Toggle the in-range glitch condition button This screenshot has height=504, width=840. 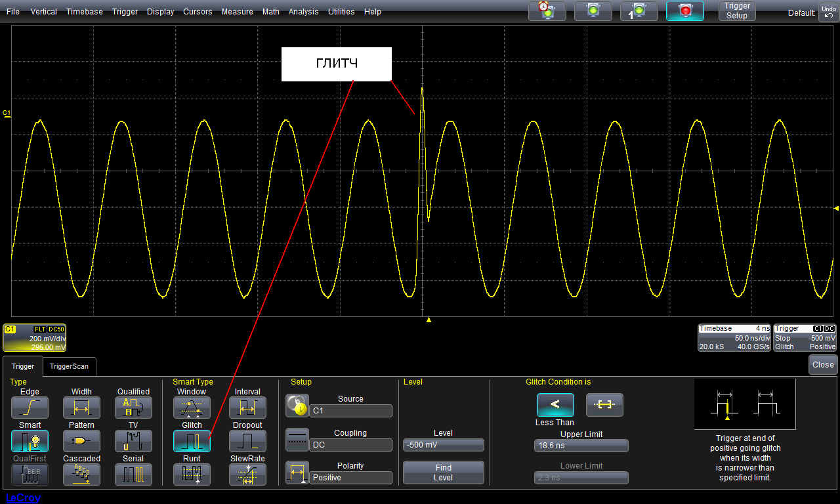604,405
